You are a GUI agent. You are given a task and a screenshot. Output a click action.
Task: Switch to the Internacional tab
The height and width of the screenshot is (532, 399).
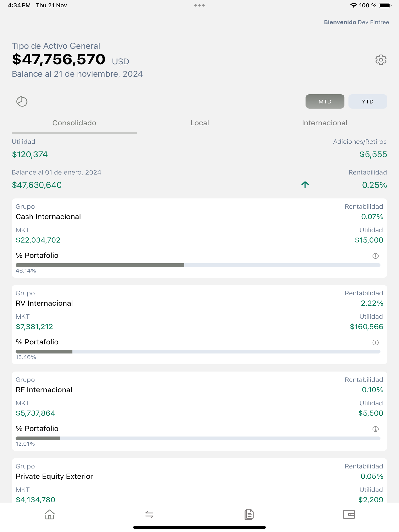click(325, 123)
